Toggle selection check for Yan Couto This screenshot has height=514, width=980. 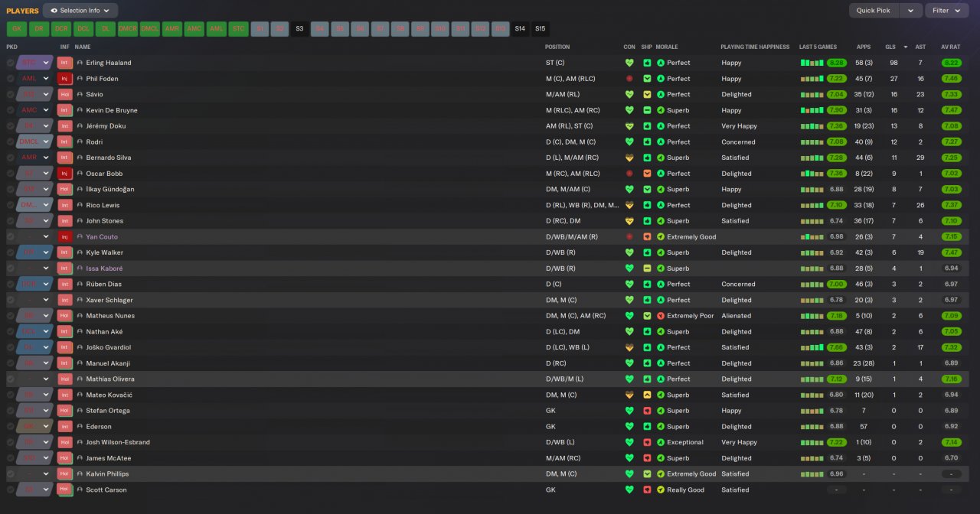coord(11,236)
